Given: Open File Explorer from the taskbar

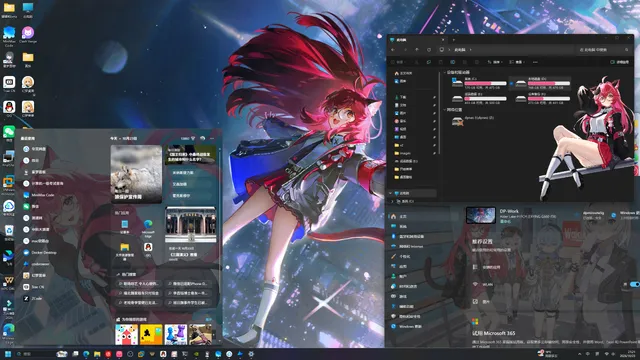Looking at the screenshot, I should pos(97,354).
